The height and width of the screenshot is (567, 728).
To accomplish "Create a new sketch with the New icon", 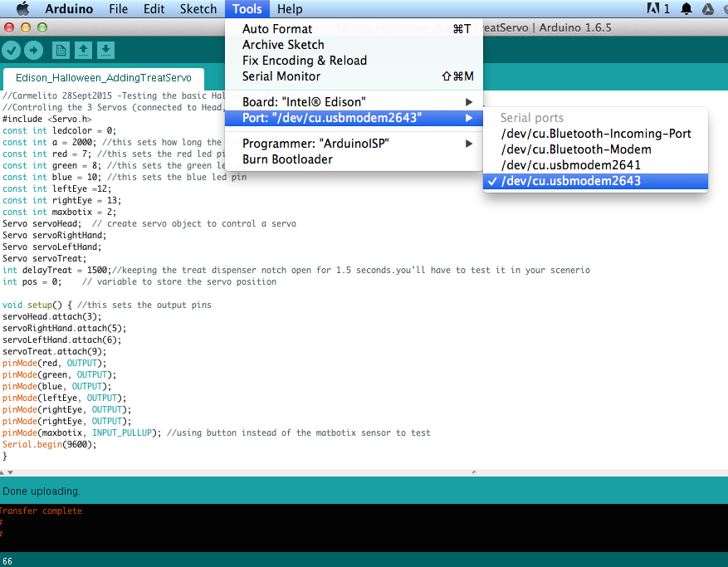I will 61,50.
